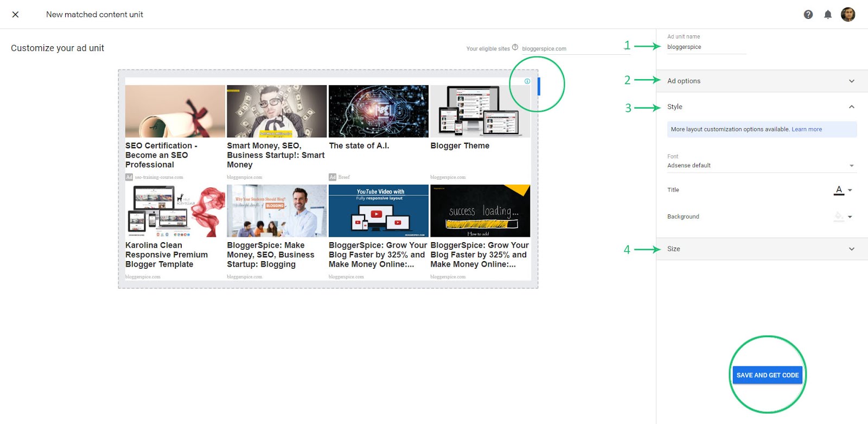This screenshot has width=868, height=424.
Task: Expand the Ad options section
Action: coord(762,81)
